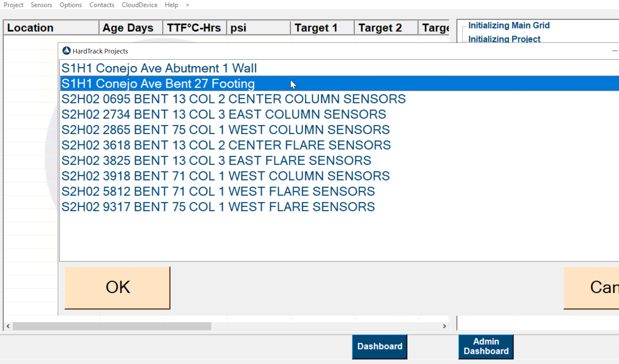Select the Initializing Project tree item
Screen dimensions: 619x364
pos(504,39)
